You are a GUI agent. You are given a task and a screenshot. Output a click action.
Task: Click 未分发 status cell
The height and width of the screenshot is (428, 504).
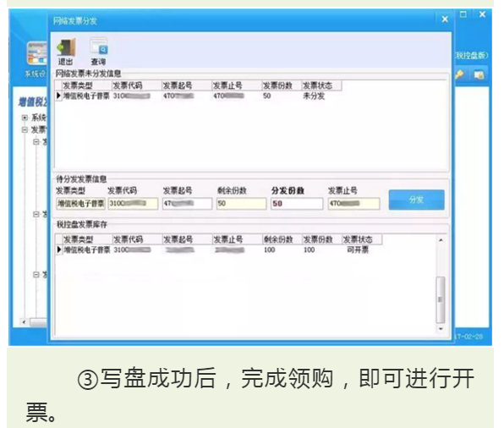point(314,96)
